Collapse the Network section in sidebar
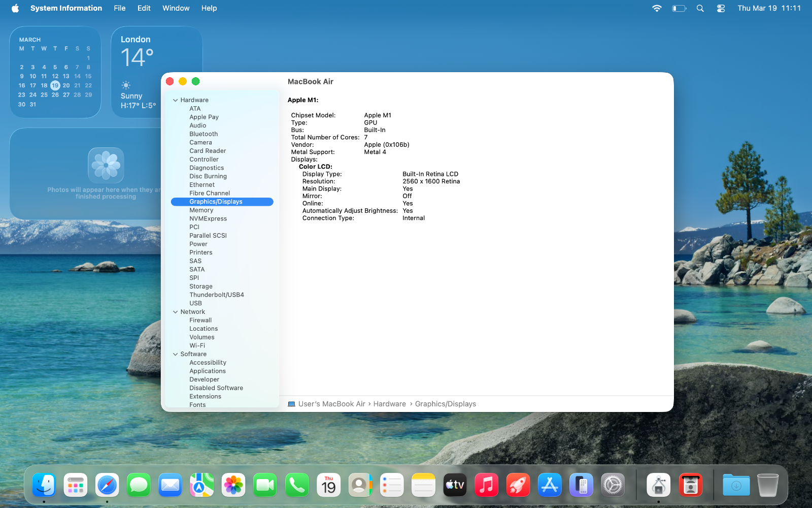This screenshot has height=508, width=812. [176, 312]
